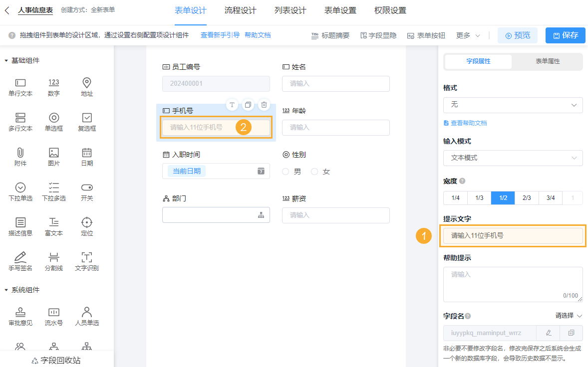Select the 手写签名 component
588x367 pixels.
[x=20, y=261]
